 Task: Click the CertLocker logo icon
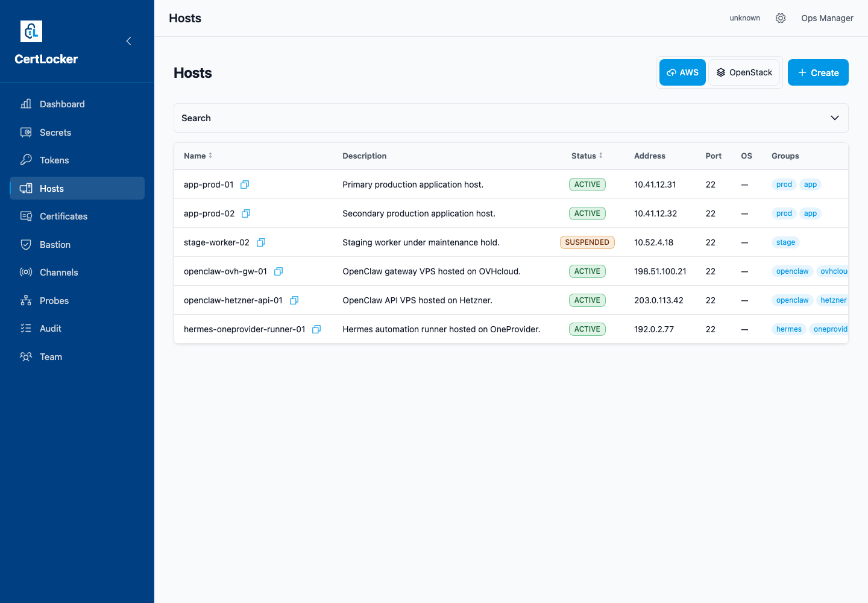tap(31, 31)
